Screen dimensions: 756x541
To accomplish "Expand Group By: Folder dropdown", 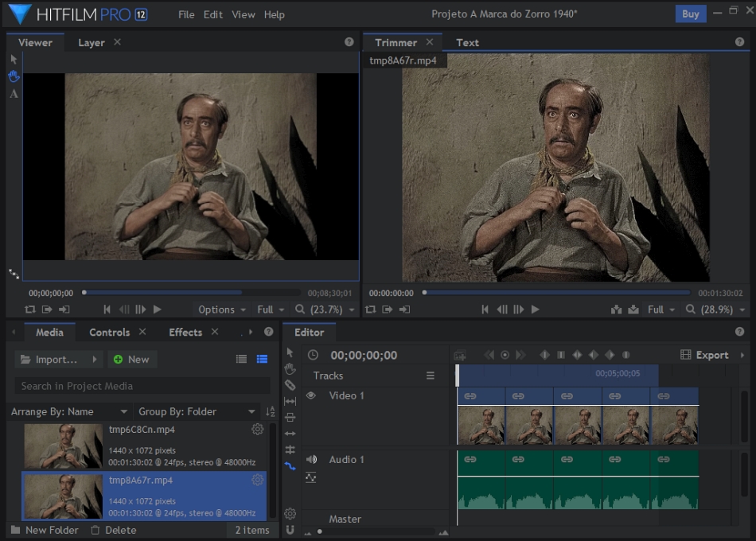I will pos(197,411).
